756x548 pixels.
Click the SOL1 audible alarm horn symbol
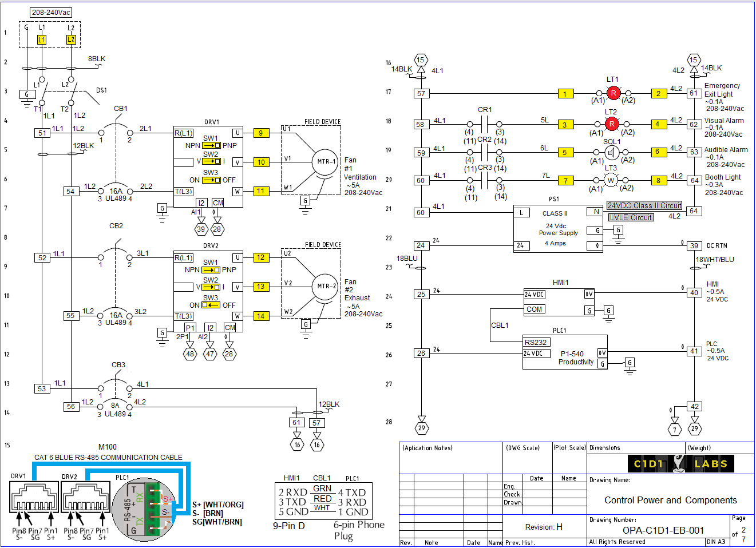pos(612,152)
